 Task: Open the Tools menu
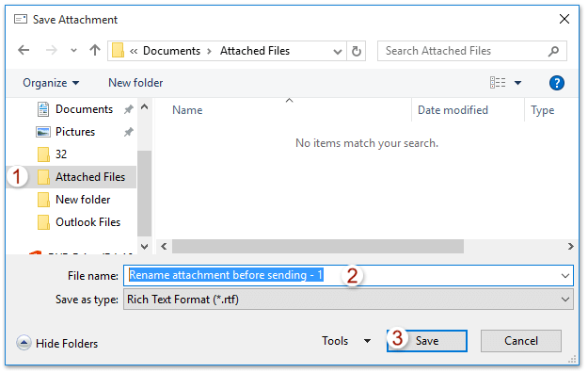pos(346,341)
